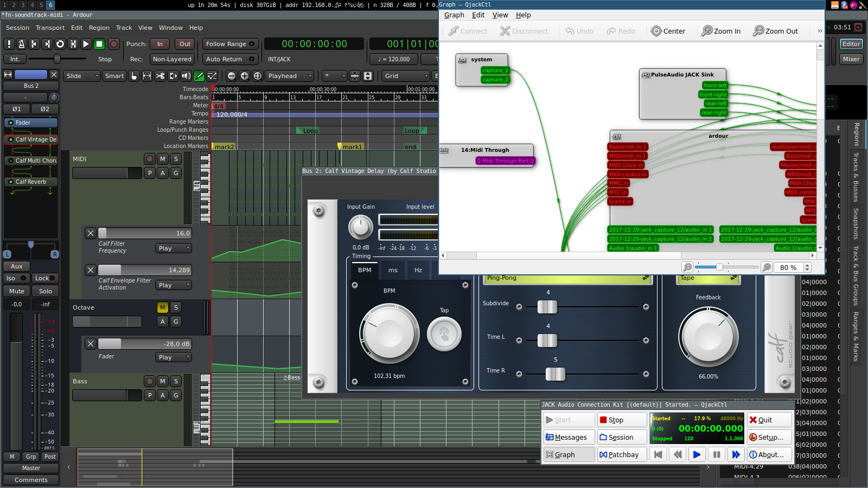The width and height of the screenshot is (868, 488).
Task: Click the green stop transport button
Action: [99, 44]
